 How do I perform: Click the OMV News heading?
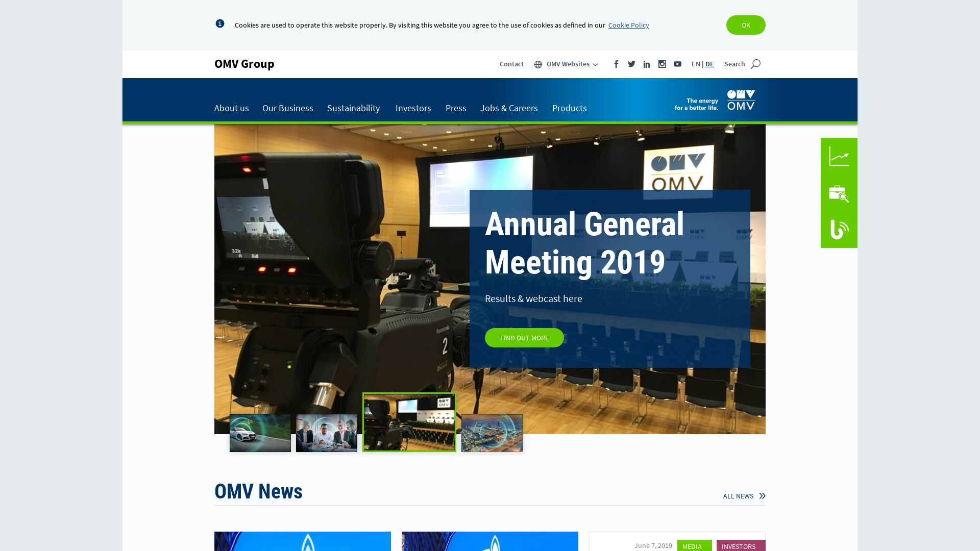click(x=258, y=491)
